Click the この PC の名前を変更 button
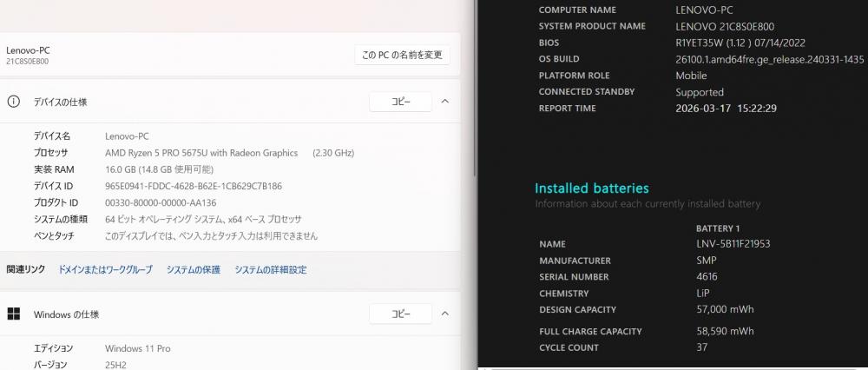 tap(402, 55)
